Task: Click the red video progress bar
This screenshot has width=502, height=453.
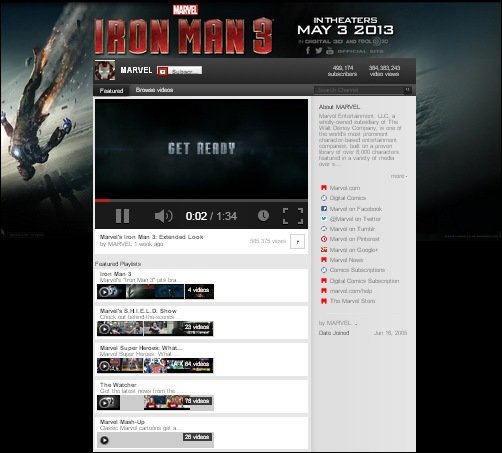Action: pos(102,200)
